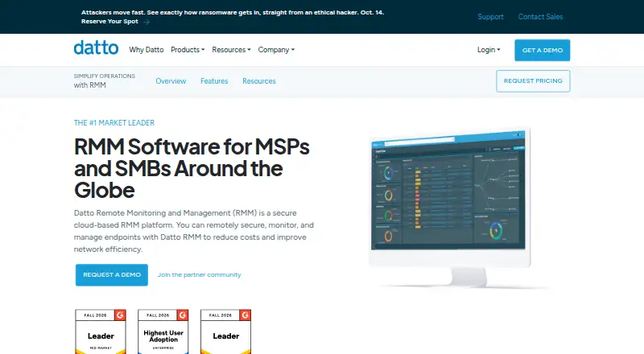Open the Reserve Your Spot link

[x=109, y=22]
